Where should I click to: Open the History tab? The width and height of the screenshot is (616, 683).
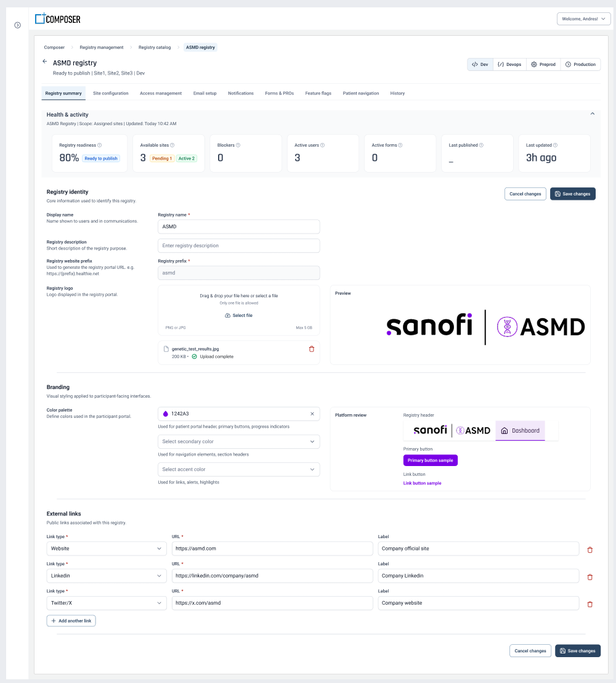(x=397, y=93)
